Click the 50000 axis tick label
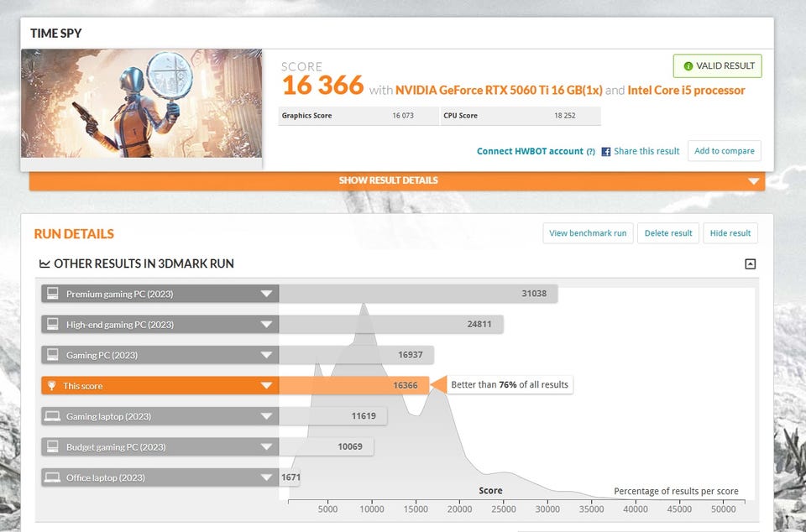 [x=723, y=509]
